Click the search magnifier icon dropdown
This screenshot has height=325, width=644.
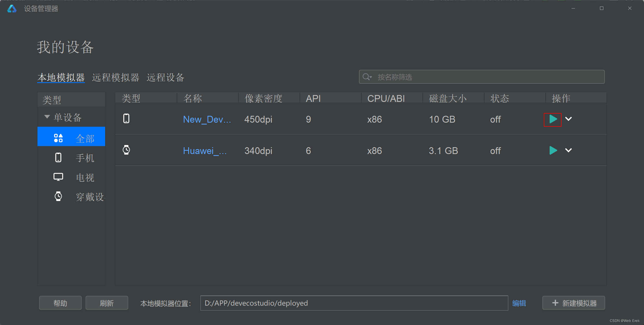click(x=367, y=77)
